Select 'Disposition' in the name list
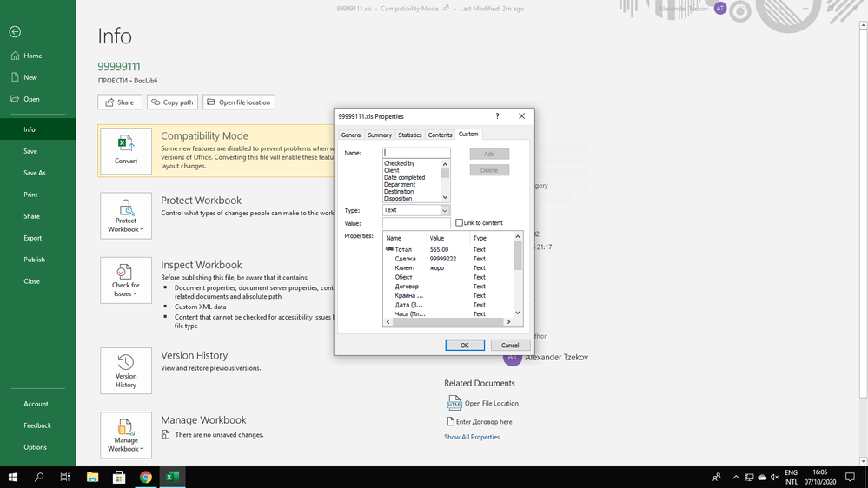 pos(397,199)
